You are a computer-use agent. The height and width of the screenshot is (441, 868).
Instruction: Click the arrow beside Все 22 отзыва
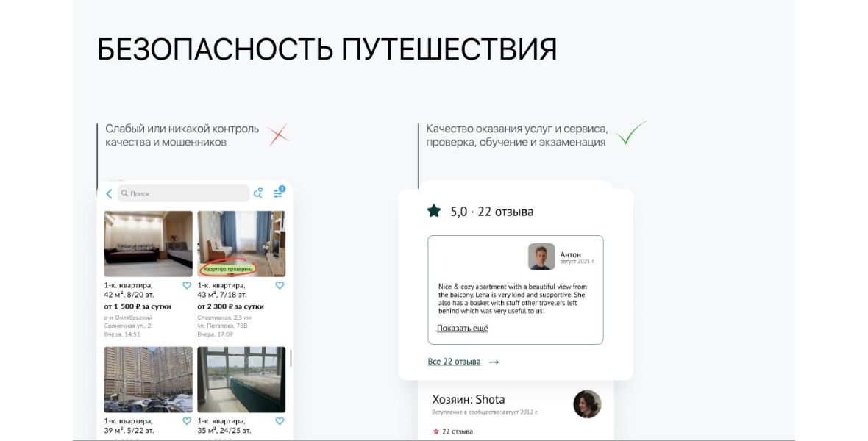click(x=494, y=362)
